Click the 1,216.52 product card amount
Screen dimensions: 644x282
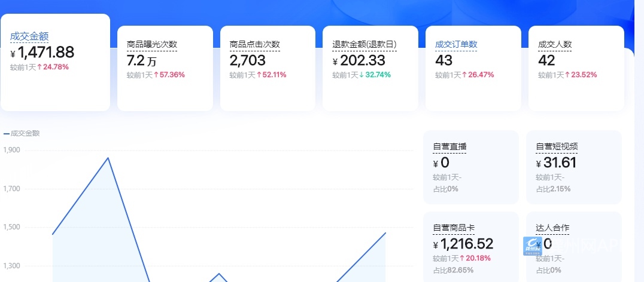[463, 244]
